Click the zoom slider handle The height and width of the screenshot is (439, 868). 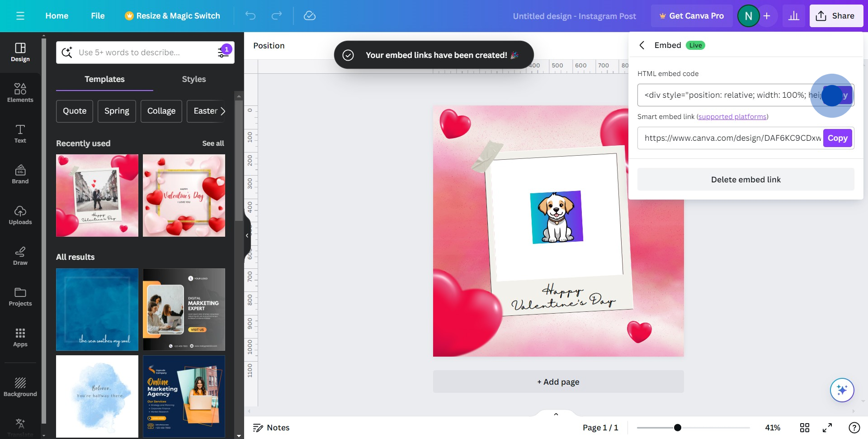point(677,428)
